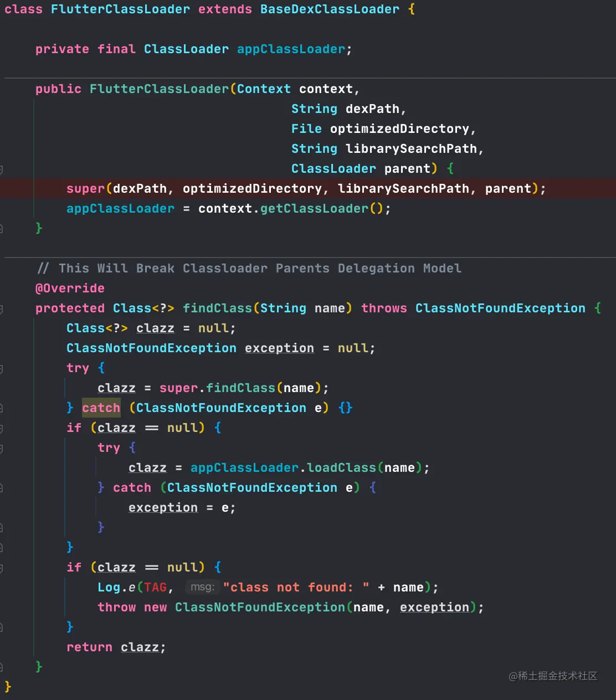Image resolution: width=616 pixels, height=700 pixels.
Task: Click 'return clazz' statement
Action: (x=116, y=647)
